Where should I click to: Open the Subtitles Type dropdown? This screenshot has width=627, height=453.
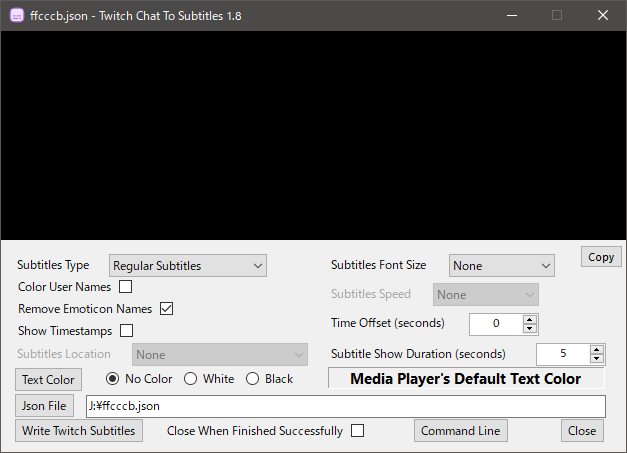pos(187,266)
